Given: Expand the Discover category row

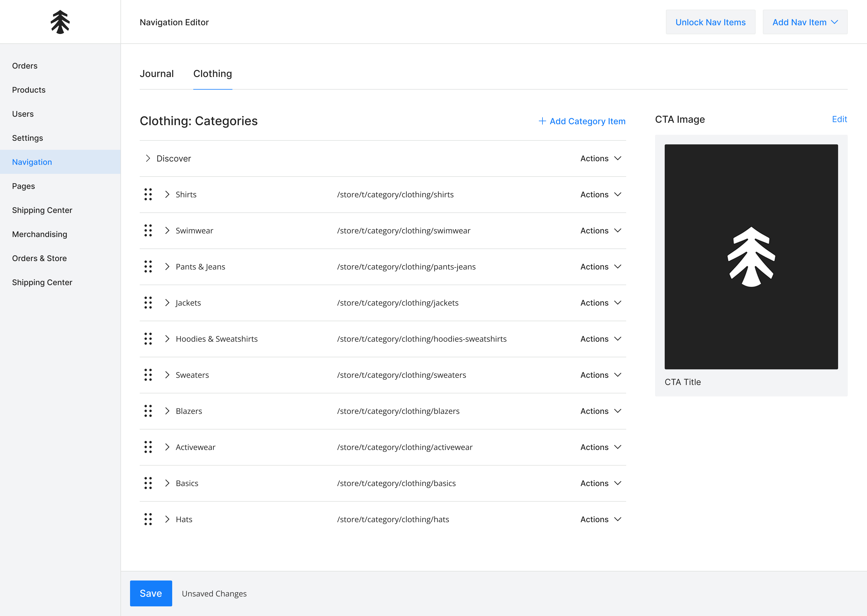Looking at the screenshot, I should click(x=148, y=158).
